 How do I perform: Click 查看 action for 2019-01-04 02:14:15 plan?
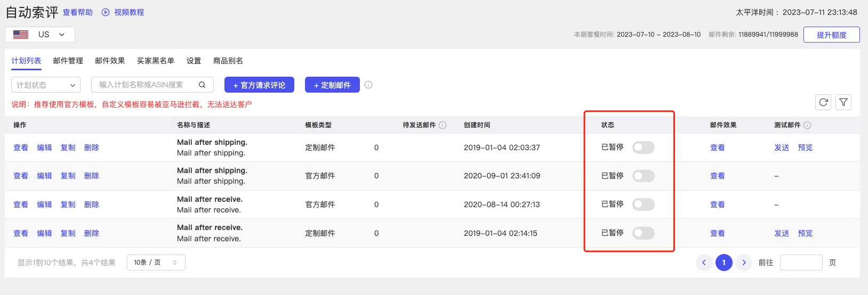21,233
